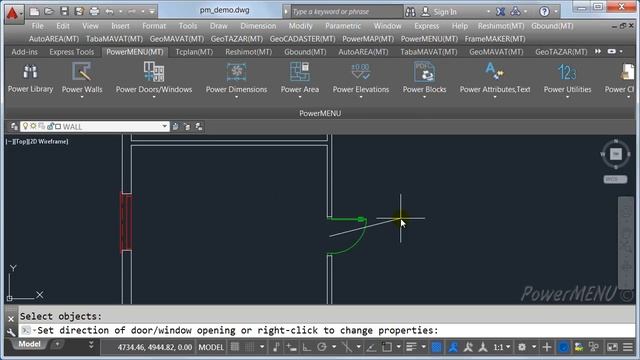Click the Clean Screen icon in status bar
The height and width of the screenshot is (360, 640).
pyautogui.click(x=612, y=347)
